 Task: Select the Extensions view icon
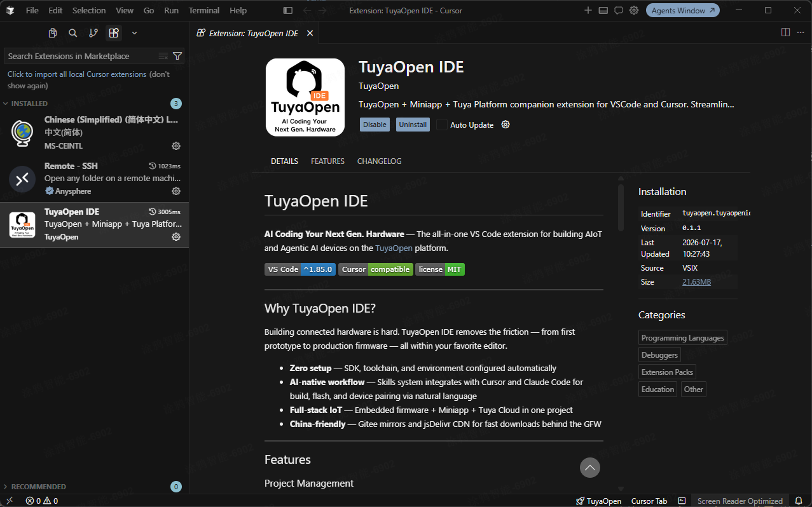(114, 33)
